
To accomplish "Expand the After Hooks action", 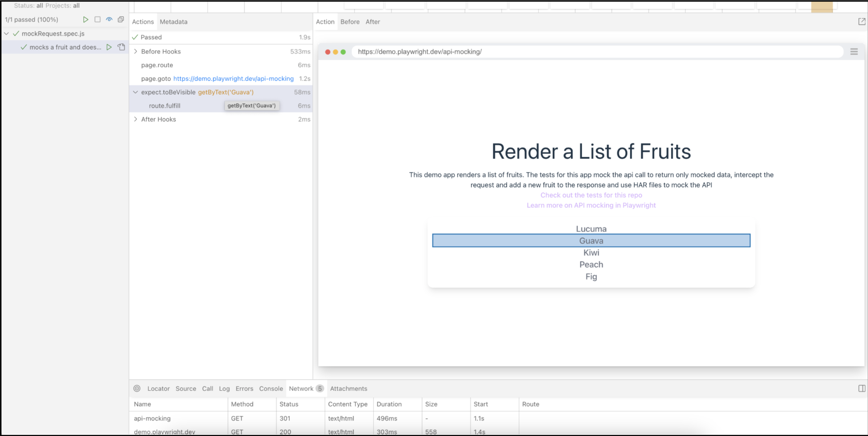I will [135, 119].
